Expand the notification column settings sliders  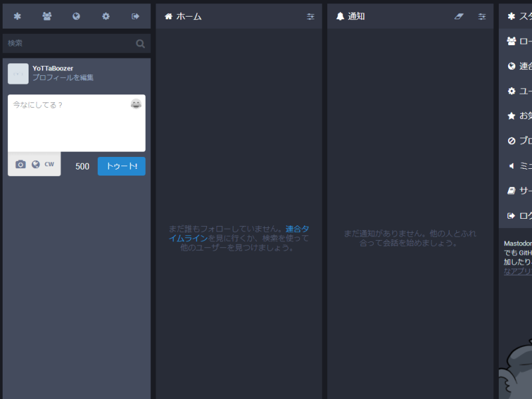coord(481,16)
